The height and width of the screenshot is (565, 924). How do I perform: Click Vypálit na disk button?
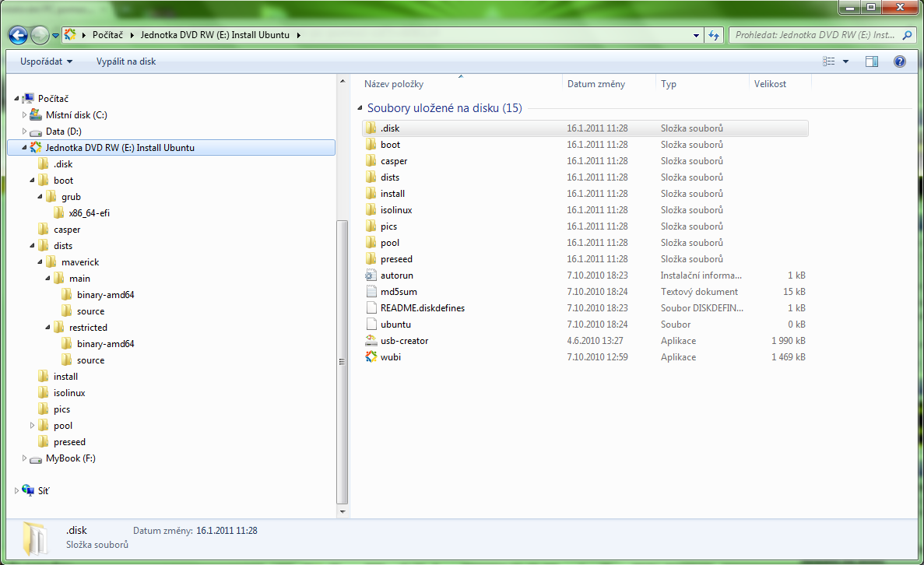[126, 61]
